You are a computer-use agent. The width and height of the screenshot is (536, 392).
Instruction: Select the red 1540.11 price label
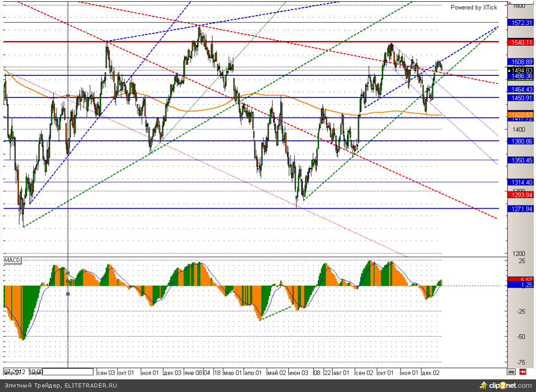(x=520, y=42)
